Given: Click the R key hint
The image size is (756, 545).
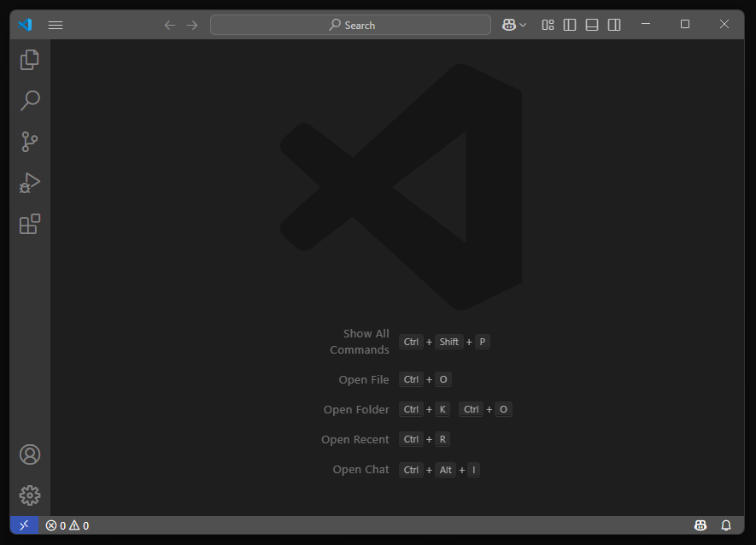Looking at the screenshot, I should [x=442, y=439].
